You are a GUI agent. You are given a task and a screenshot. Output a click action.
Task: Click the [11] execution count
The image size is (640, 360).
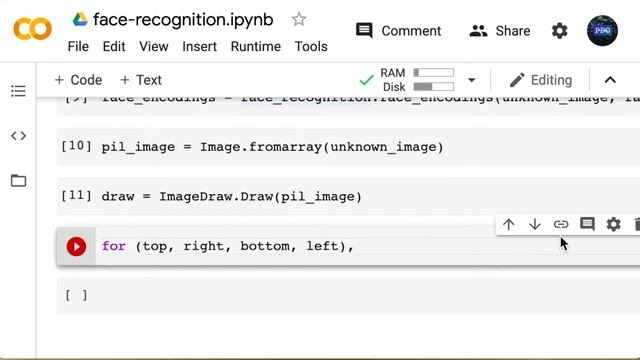coord(76,196)
